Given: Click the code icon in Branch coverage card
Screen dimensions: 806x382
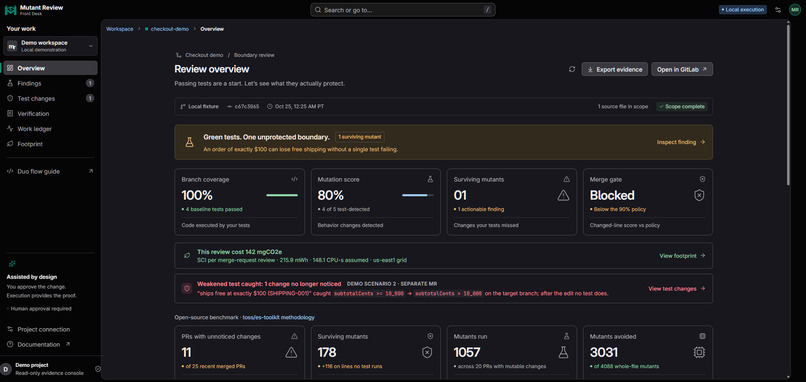Looking at the screenshot, I should (294, 179).
